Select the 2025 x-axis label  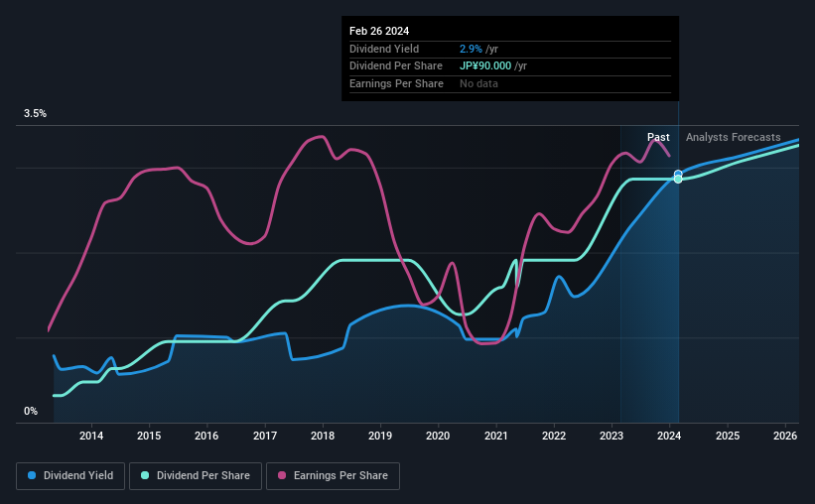tap(728, 436)
